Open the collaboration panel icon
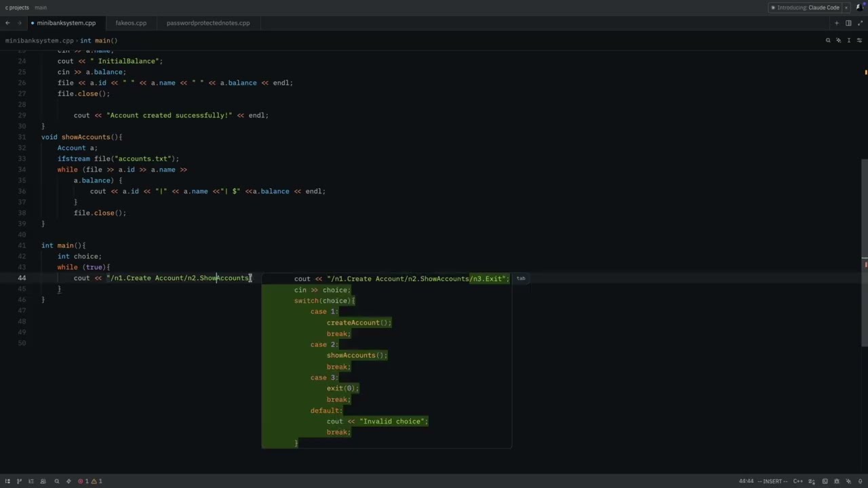 tap(43, 481)
